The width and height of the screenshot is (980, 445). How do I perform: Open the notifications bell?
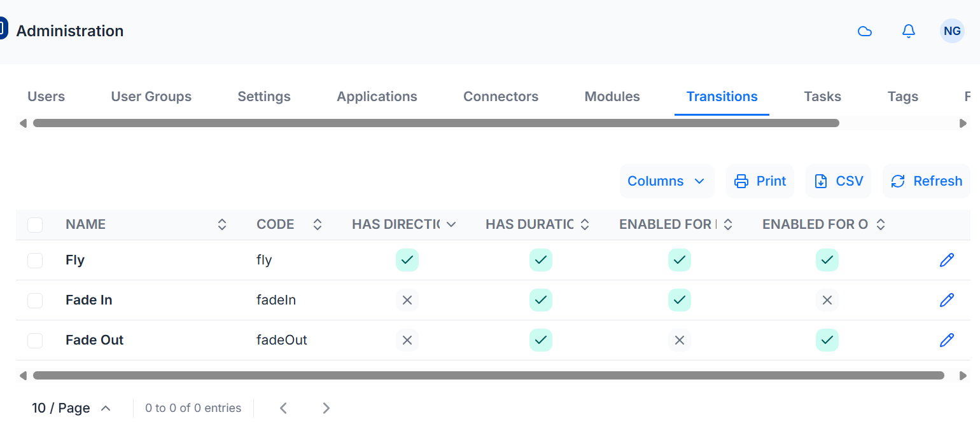pyautogui.click(x=909, y=31)
